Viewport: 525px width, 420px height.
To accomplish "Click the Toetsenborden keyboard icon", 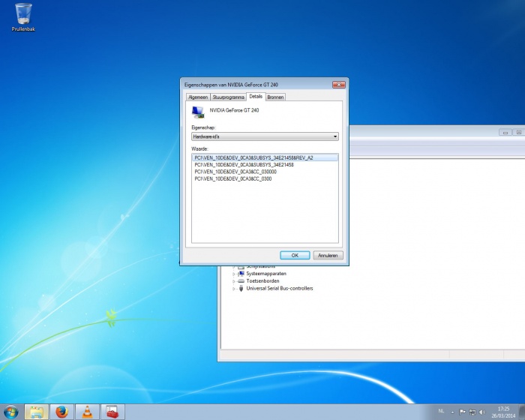I will tap(241, 281).
